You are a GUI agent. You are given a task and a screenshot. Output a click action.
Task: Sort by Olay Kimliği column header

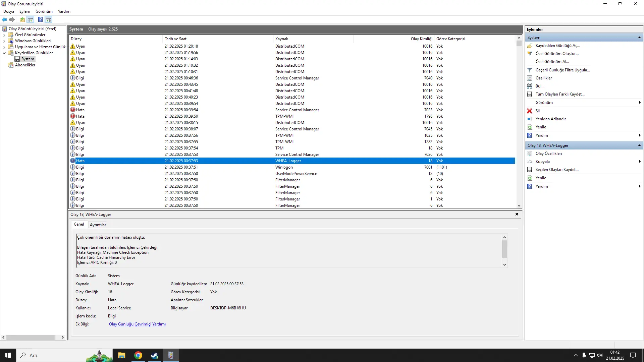click(x=394, y=39)
